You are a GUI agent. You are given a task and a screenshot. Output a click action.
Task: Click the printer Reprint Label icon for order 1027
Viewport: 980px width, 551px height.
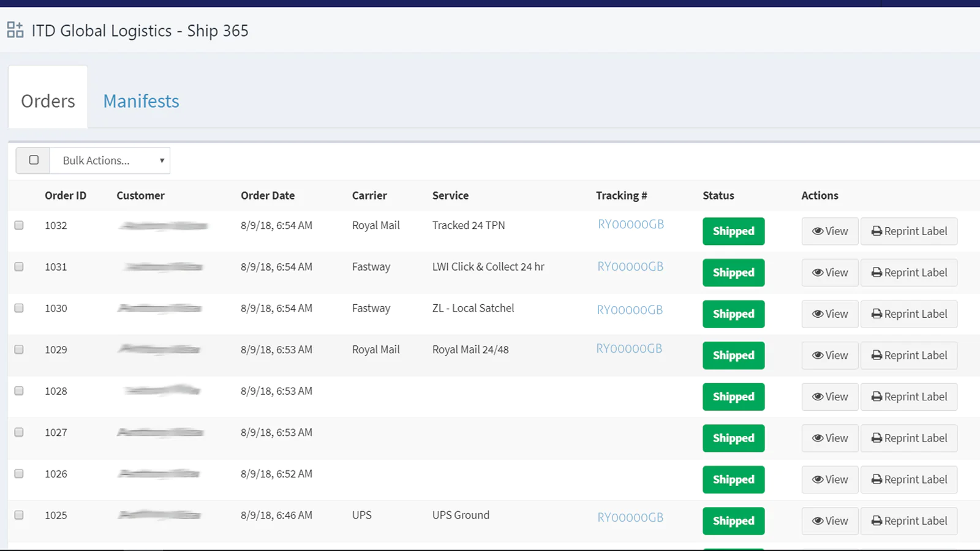(x=876, y=438)
